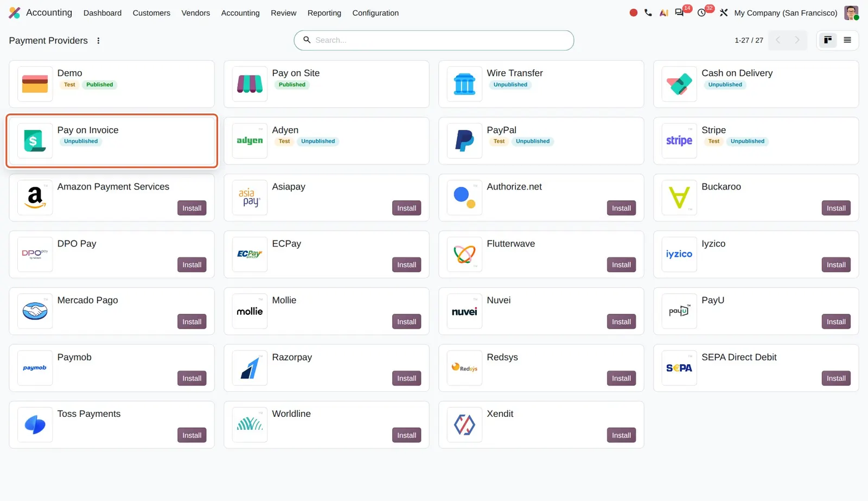Click the Razorpay logo

(x=250, y=368)
